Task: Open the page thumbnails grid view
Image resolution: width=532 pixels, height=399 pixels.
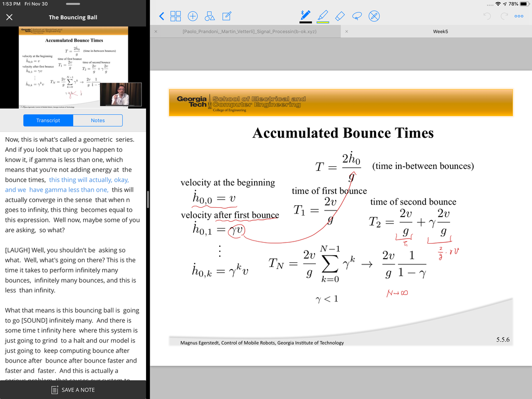Action: pos(176,16)
